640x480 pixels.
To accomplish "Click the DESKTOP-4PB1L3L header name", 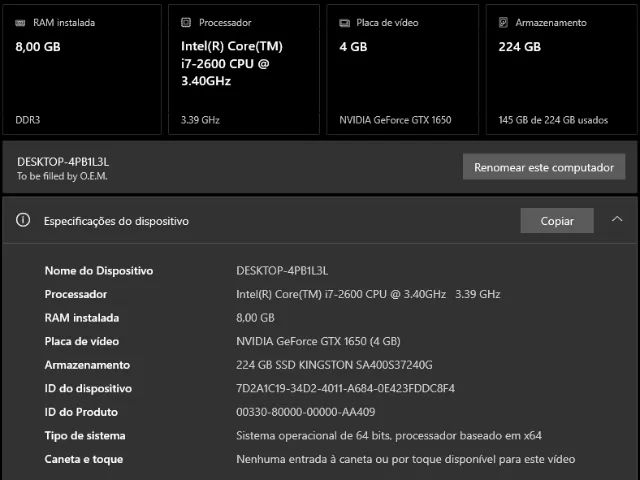I will (x=63, y=162).
